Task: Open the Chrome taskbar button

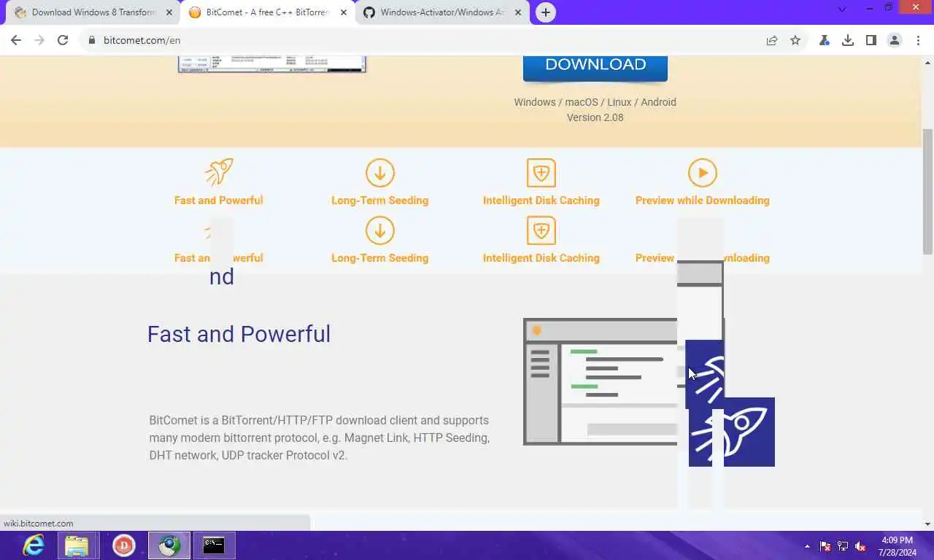Action: (169, 545)
